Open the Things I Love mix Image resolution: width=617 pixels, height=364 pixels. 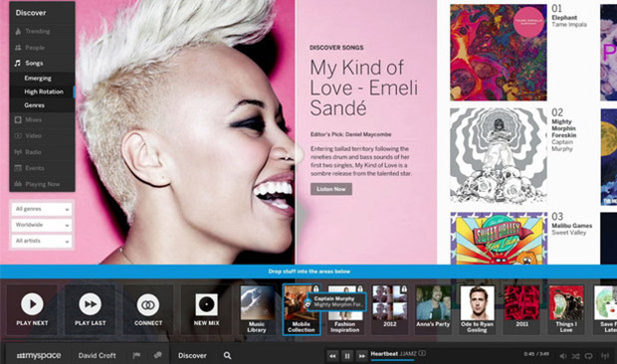coord(566,309)
